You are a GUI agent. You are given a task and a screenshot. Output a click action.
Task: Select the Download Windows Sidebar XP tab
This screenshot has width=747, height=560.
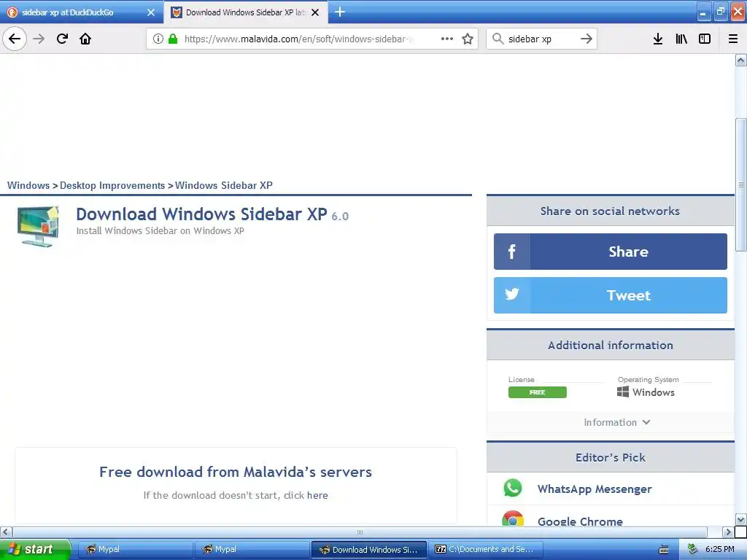coord(245,12)
